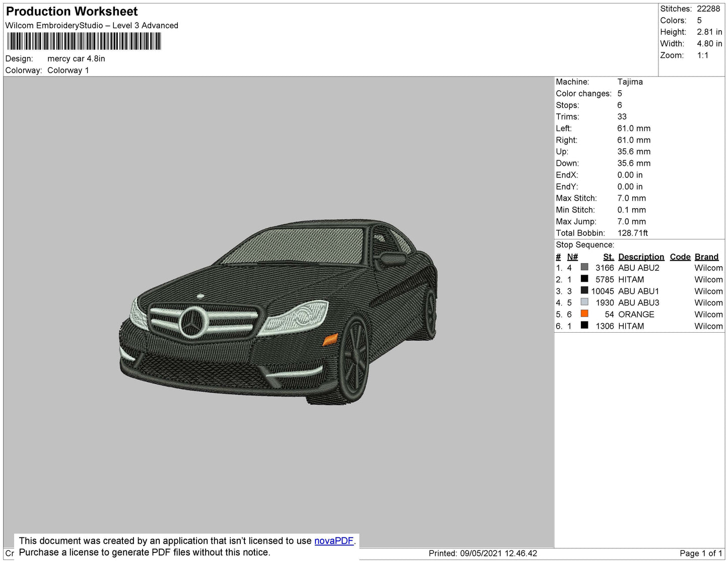Click the gray color swatch for ABU ABU2
The width and height of the screenshot is (728, 563).
[584, 267]
